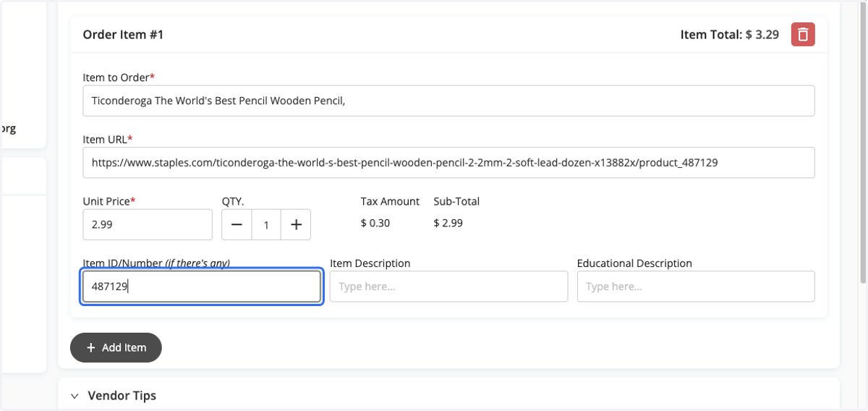The width and height of the screenshot is (868, 411).
Task: Click the quantity value field
Action: 266,225
